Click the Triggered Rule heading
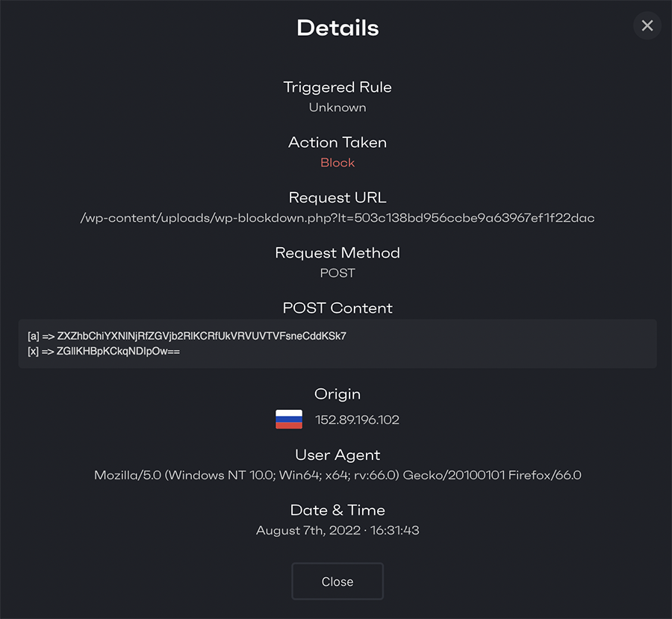Image resolution: width=672 pixels, height=619 pixels. [x=337, y=87]
